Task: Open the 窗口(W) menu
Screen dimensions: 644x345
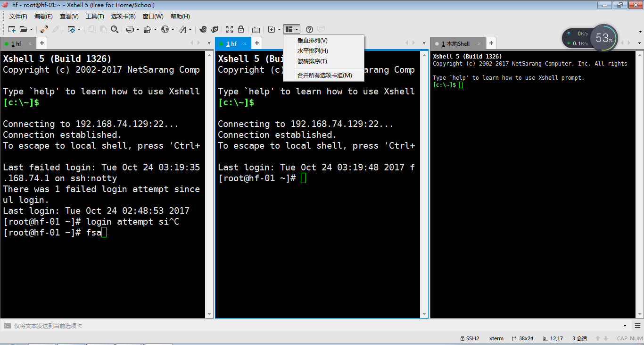Action: point(153,17)
